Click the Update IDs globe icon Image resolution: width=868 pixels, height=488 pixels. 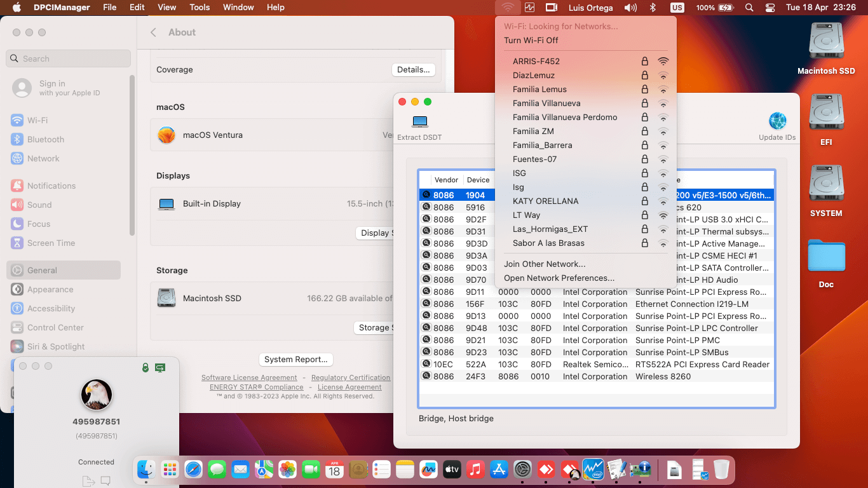point(777,121)
